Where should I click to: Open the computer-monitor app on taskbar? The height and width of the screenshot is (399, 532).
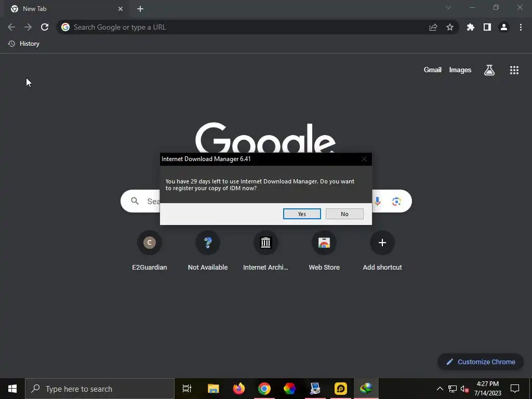click(x=315, y=389)
